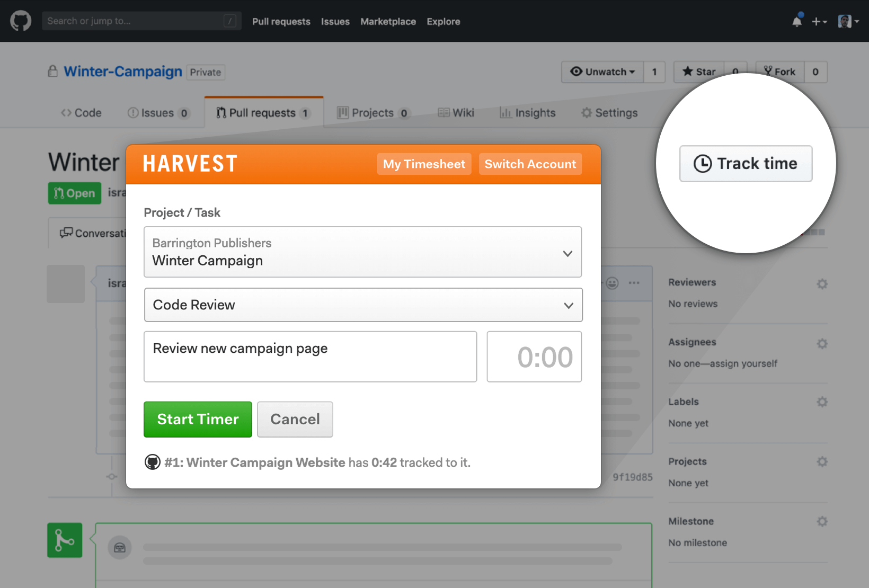Open the comment three-dot options menu
Viewport: 869px width, 588px height.
(x=634, y=283)
